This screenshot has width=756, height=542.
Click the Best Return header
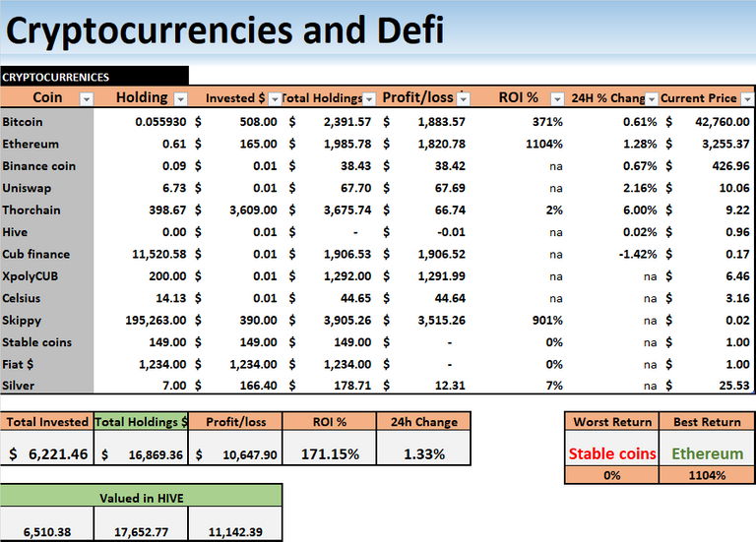(707, 422)
